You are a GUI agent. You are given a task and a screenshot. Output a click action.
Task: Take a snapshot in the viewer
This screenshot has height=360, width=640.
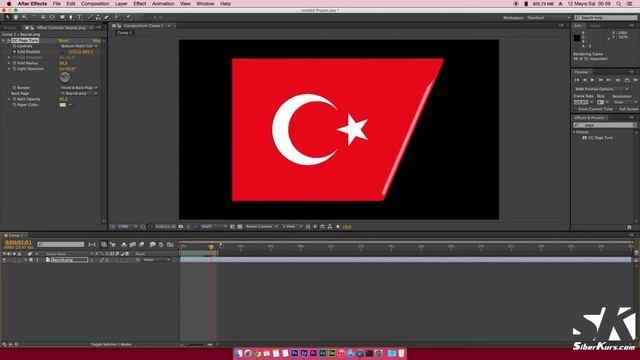[x=181, y=227]
